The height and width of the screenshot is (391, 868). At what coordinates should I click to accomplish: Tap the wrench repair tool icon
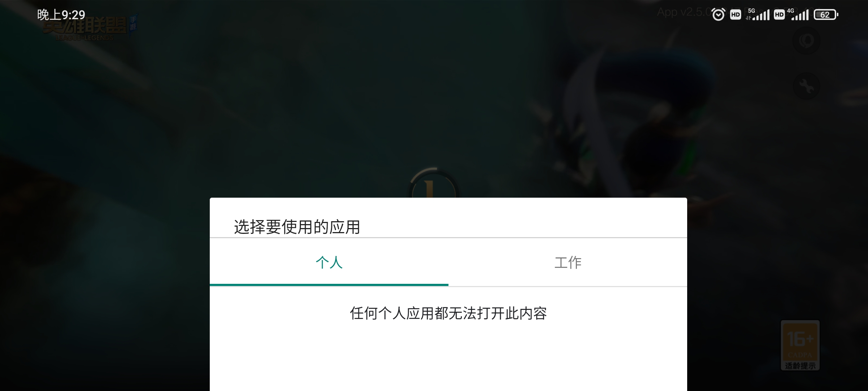806,86
